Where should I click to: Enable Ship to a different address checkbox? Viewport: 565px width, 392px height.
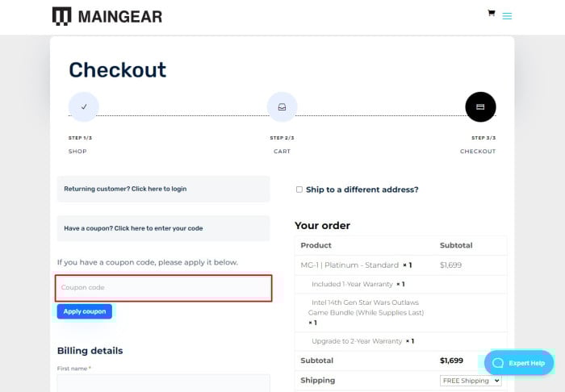pyautogui.click(x=299, y=190)
